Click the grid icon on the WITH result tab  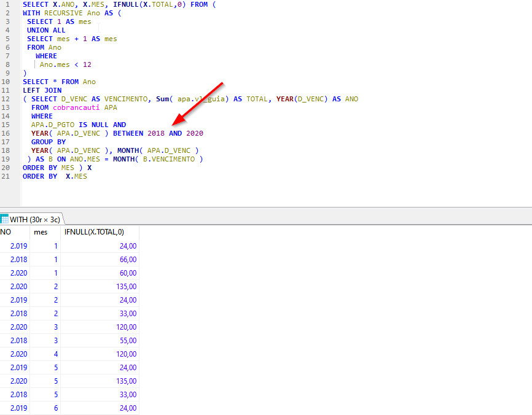click(5, 219)
